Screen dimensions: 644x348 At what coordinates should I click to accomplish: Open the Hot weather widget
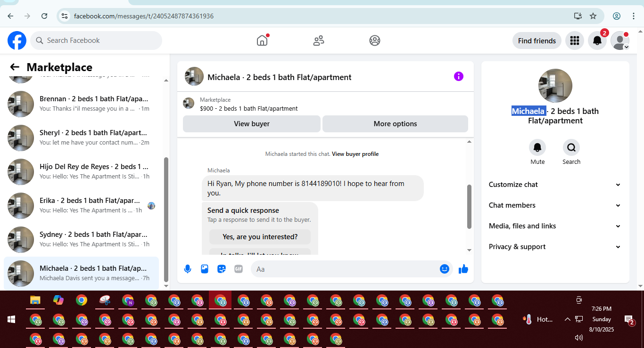click(x=538, y=319)
